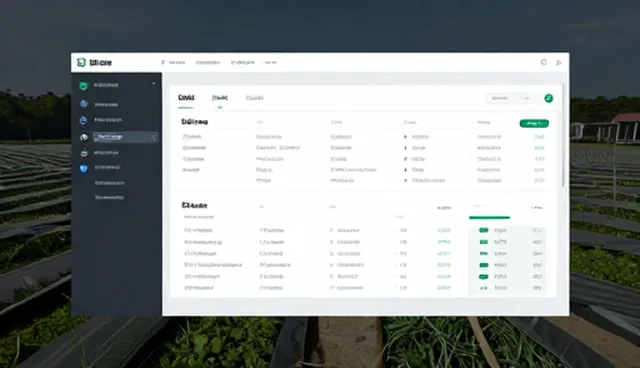Click the green app logo in header
Screen dimensions: 640x368
(82, 62)
